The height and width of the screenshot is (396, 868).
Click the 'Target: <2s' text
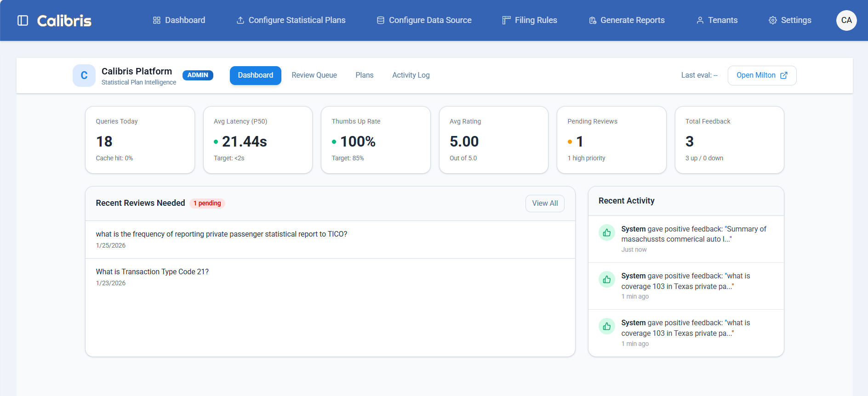pos(229,158)
